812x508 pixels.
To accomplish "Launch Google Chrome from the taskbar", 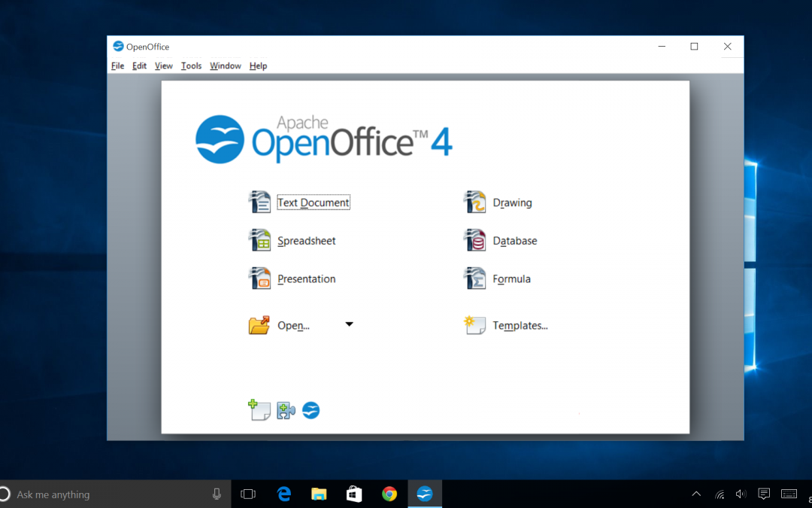I will 389,494.
